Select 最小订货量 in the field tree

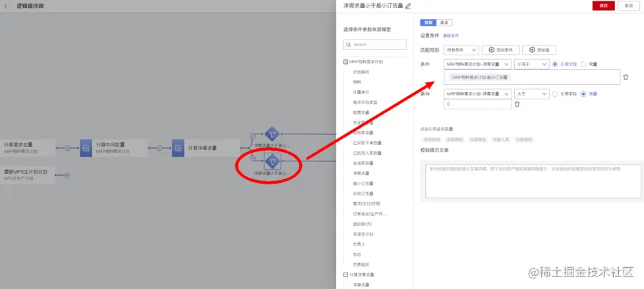[x=363, y=183]
